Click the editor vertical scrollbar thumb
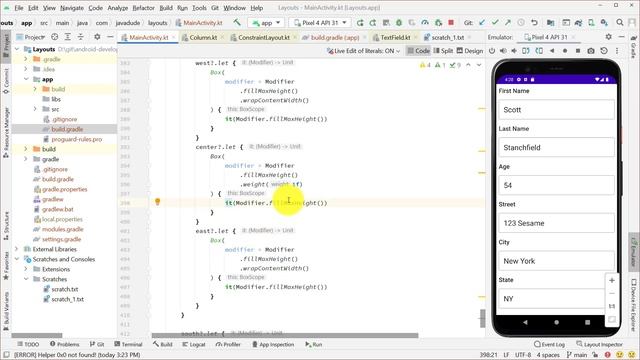 click(482, 318)
